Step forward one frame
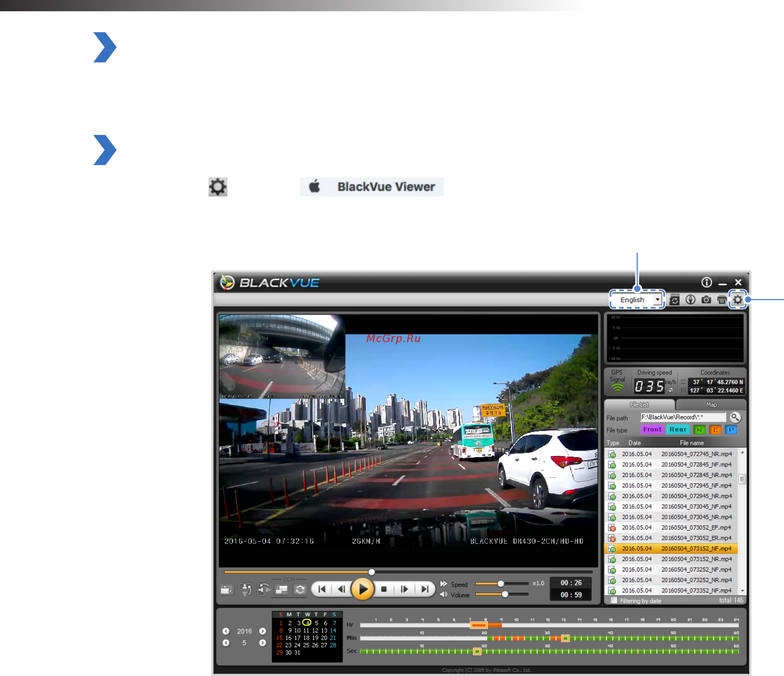The width and height of the screenshot is (784, 676). coord(404,589)
